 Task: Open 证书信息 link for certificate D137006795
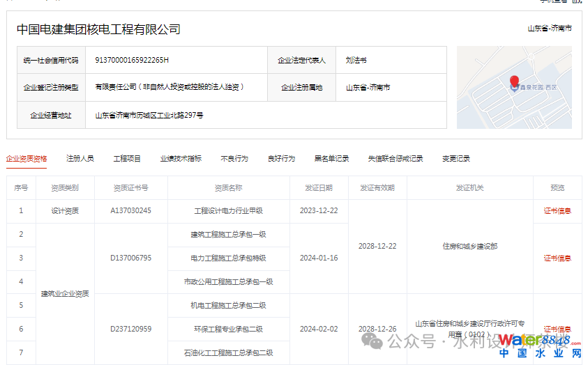557,258
